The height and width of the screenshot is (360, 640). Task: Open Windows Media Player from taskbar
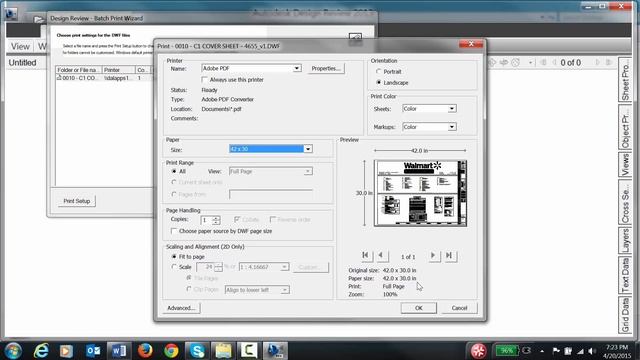(x=67, y=351)
